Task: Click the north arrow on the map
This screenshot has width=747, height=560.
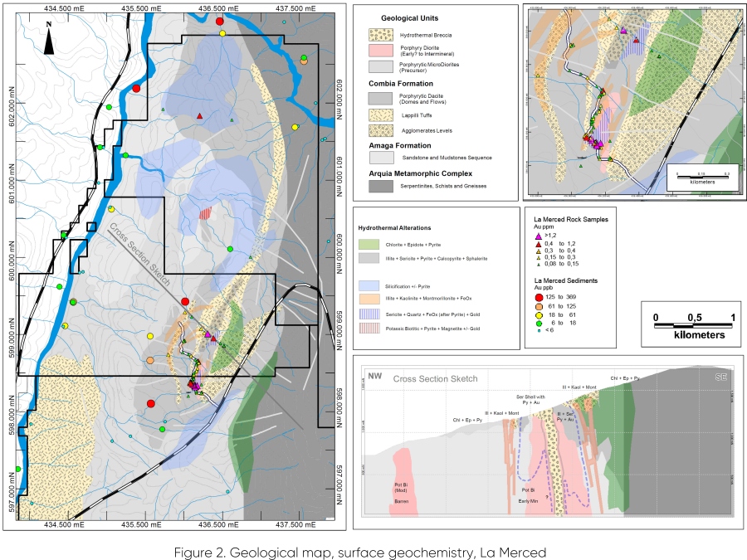Action: pos(49,40)
